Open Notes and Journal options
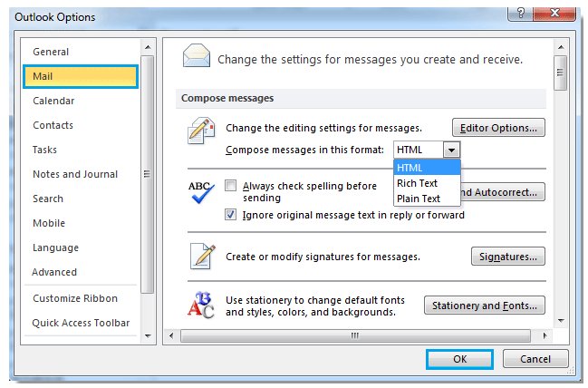The image size is (588, 388). point(81,174)
